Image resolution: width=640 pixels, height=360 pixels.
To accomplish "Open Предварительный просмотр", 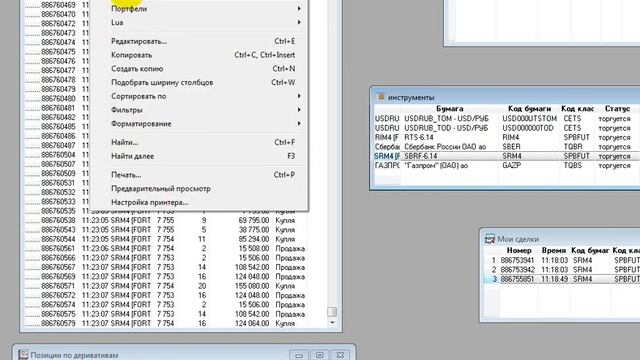I will pos(198,189).
